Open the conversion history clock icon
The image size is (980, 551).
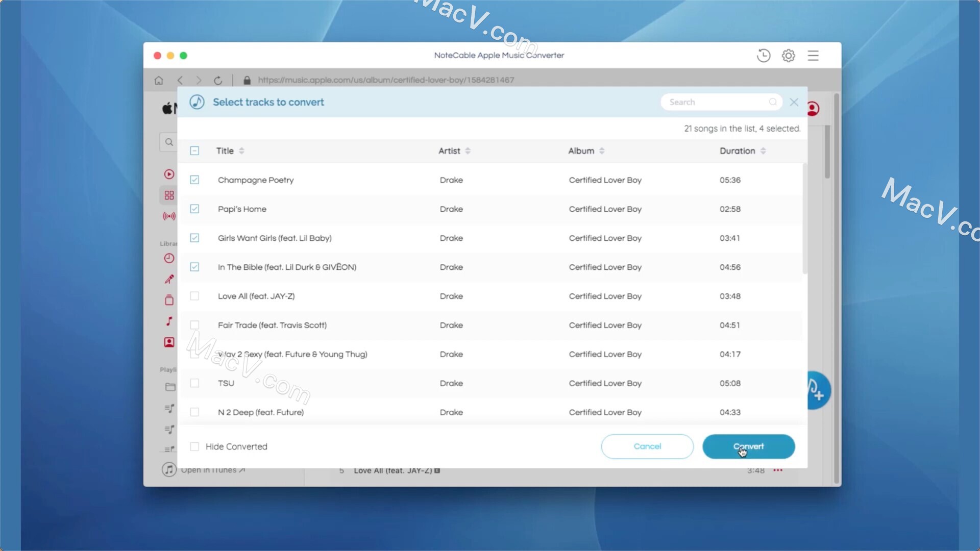[763, 56]
